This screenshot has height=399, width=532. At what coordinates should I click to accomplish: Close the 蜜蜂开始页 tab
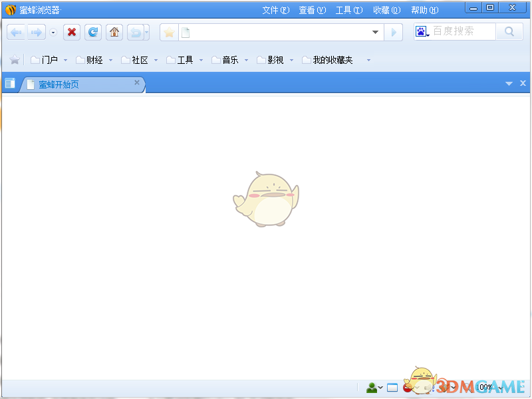tap(137, 82)
